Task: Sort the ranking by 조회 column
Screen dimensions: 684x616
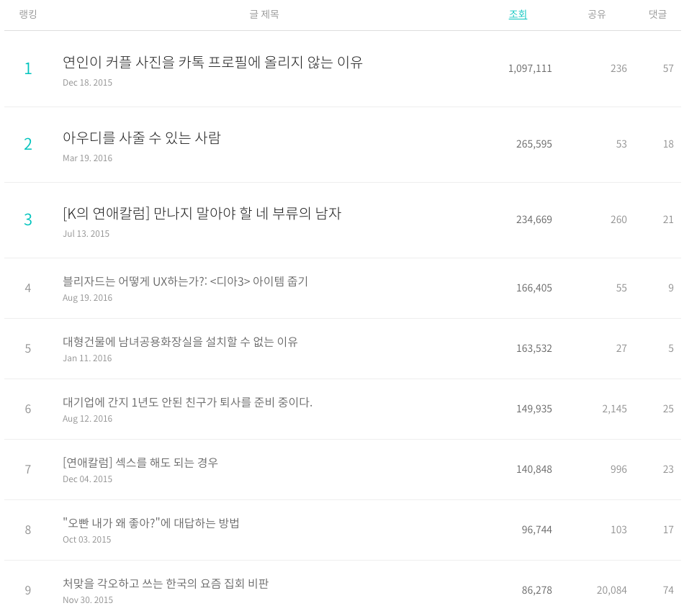Action: click(518, 14)
